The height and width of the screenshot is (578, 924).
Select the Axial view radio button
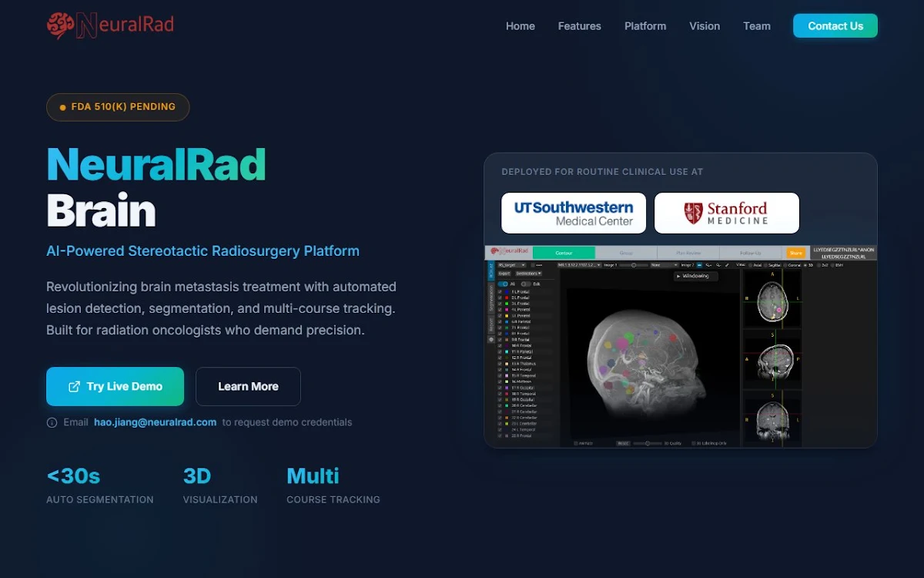pyautogui.click(x=750, y=265)
